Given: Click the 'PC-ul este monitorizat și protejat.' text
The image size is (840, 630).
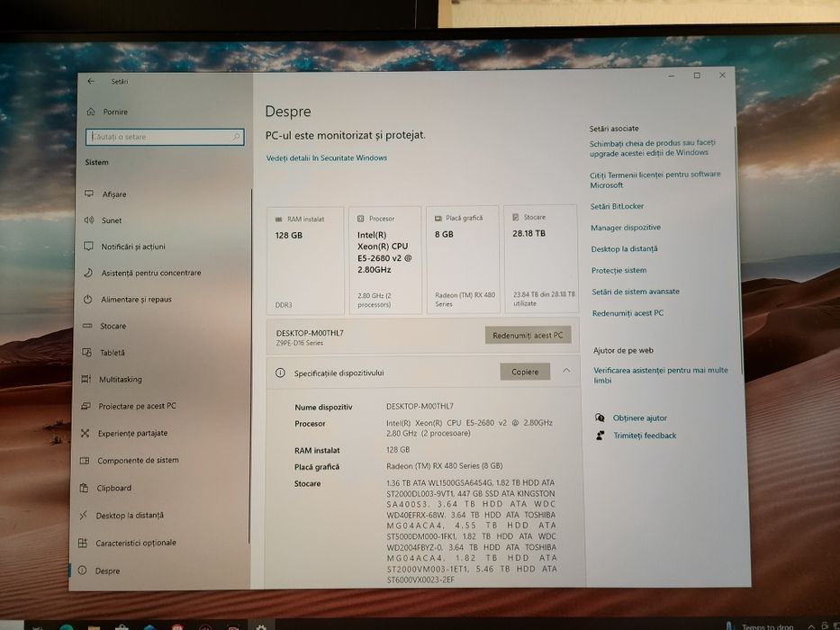Looking at the screenshot, I should [x=345, y=136].
